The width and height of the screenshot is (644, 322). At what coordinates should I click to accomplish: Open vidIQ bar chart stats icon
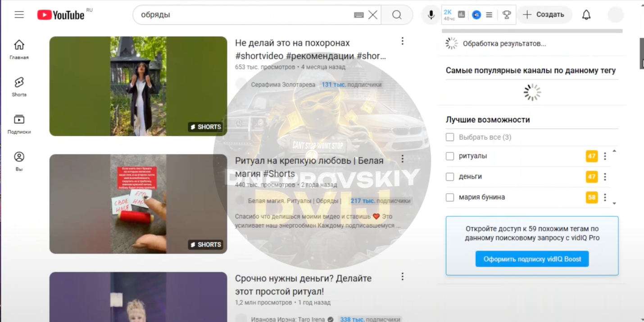[462, 15]
